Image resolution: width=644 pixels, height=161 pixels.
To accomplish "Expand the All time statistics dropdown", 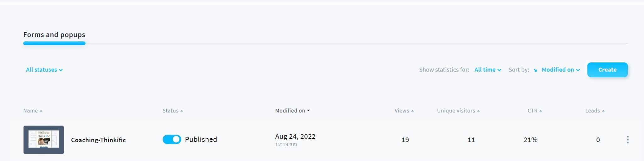I will 488,70.
